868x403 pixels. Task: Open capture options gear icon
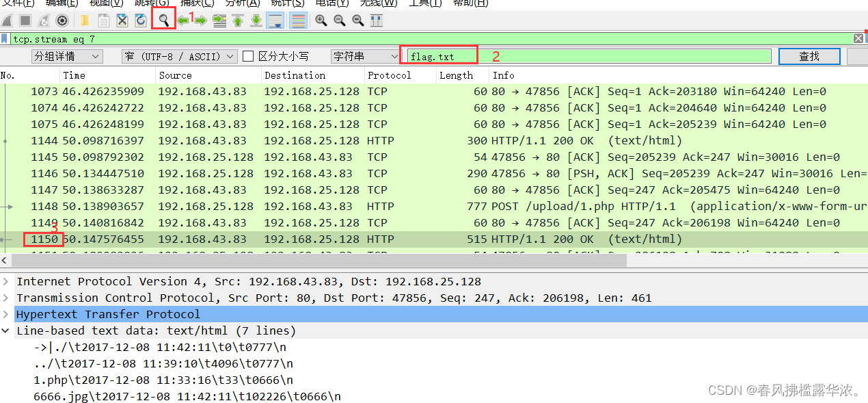(x=62, y=21)
